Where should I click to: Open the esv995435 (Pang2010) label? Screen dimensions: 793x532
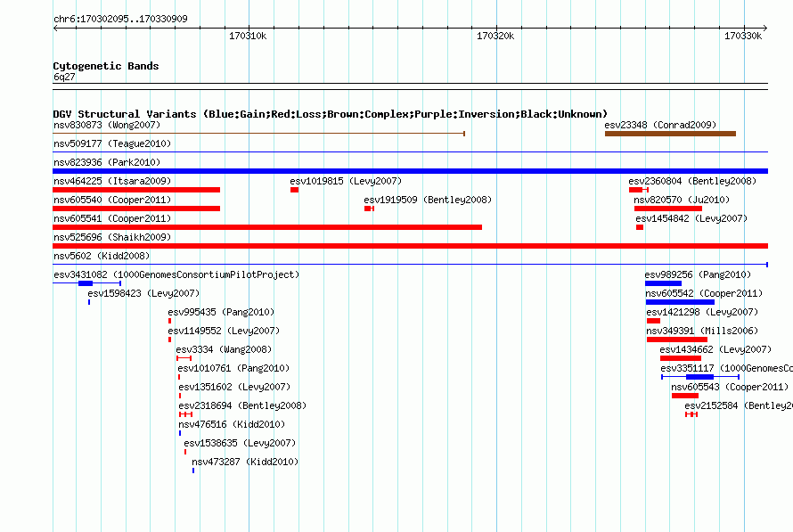click(221, 312)
